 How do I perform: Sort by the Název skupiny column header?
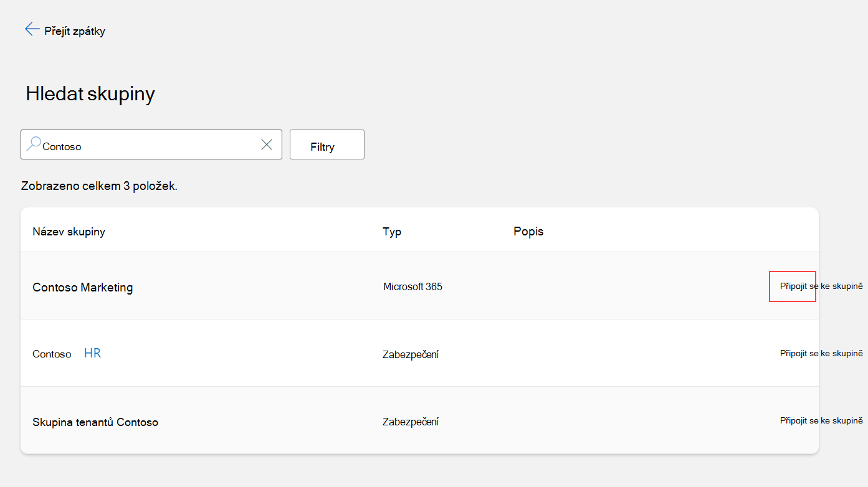[x=69, y=232]
